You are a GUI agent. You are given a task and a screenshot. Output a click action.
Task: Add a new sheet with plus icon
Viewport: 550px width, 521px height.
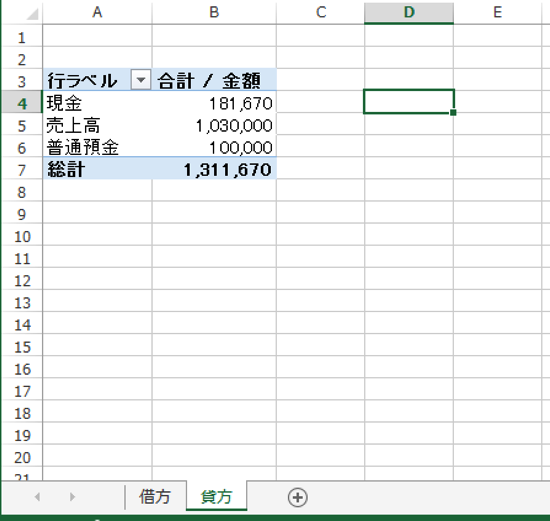coord(297,497)
